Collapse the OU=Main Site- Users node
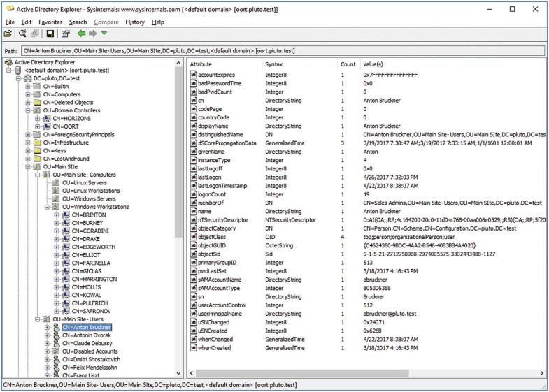 pos(37,319)
